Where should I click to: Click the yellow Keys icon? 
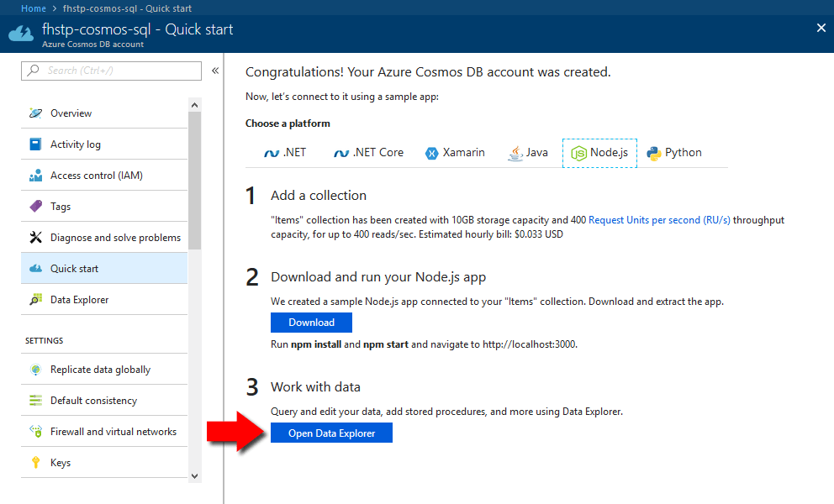pos(35,463)
